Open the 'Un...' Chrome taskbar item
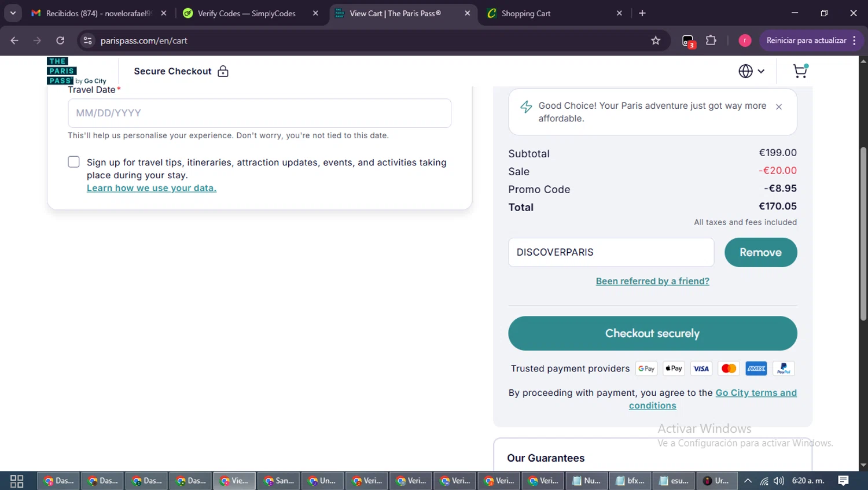The height and width of the screenshot is (490, 868). tap(323, 481)
